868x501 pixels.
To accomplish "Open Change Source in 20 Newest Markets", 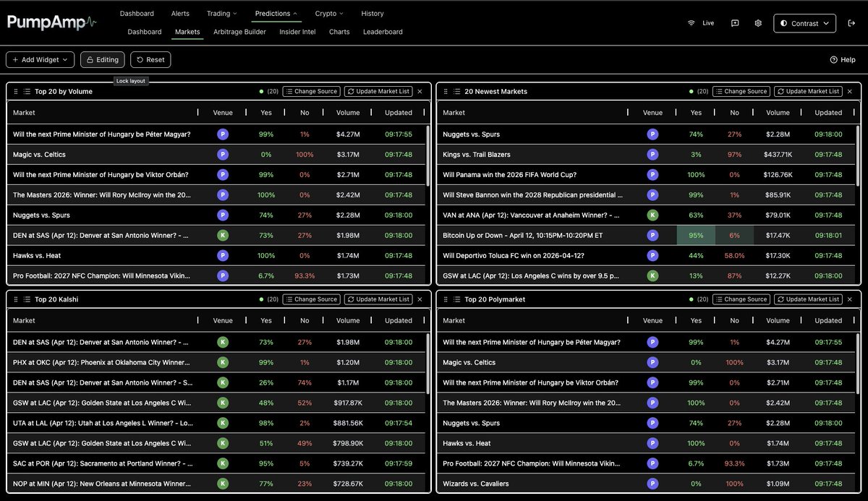I will 741,92.
